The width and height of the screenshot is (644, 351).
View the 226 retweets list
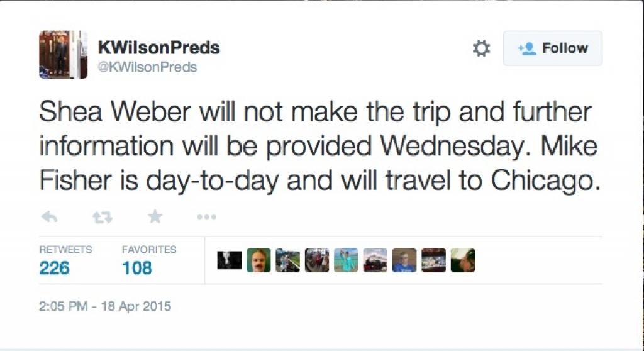(55, 268)
